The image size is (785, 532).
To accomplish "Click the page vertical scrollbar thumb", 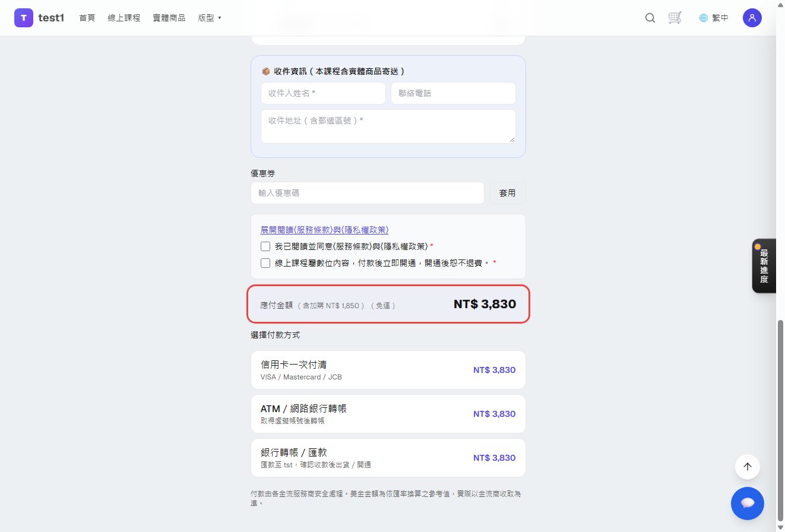I will pos(780,422).
